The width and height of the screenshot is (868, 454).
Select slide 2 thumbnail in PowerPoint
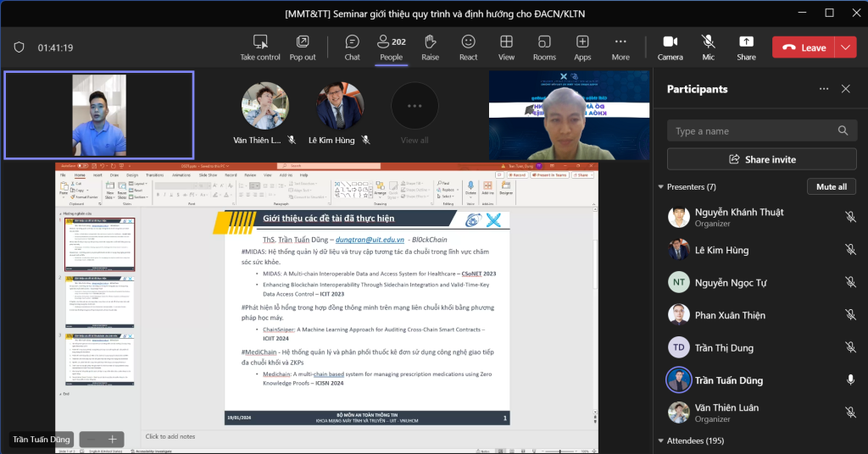[x=100, y=302]
